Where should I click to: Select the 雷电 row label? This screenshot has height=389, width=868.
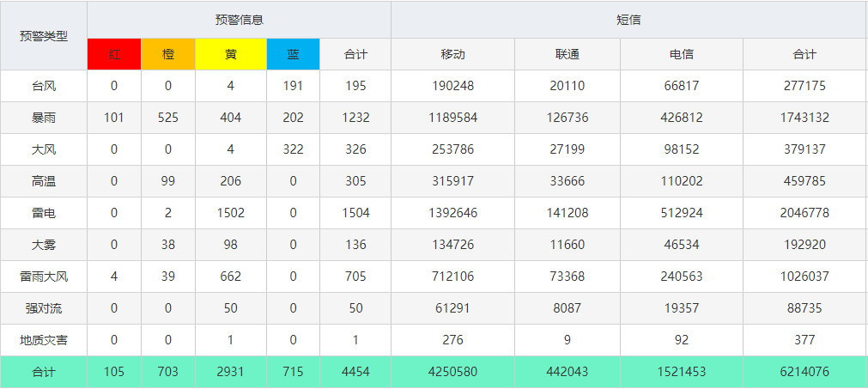[44, 213]
